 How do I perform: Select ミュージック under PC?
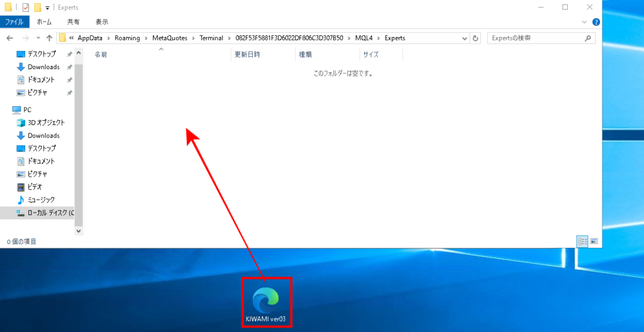click(40, 200)
